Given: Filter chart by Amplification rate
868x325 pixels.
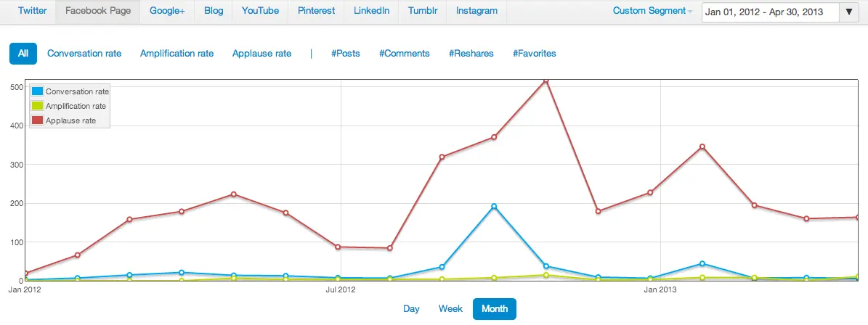Looking at the screenshot, I should click(177, 53).
